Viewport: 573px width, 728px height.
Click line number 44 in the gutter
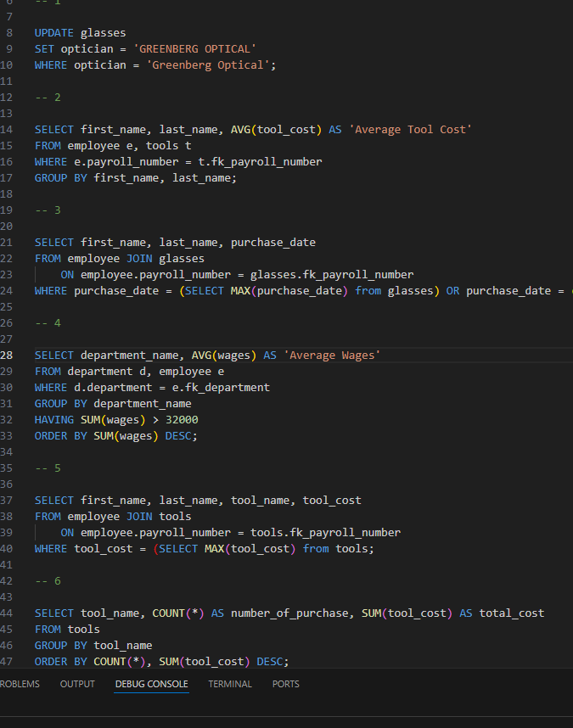[7, 613]
